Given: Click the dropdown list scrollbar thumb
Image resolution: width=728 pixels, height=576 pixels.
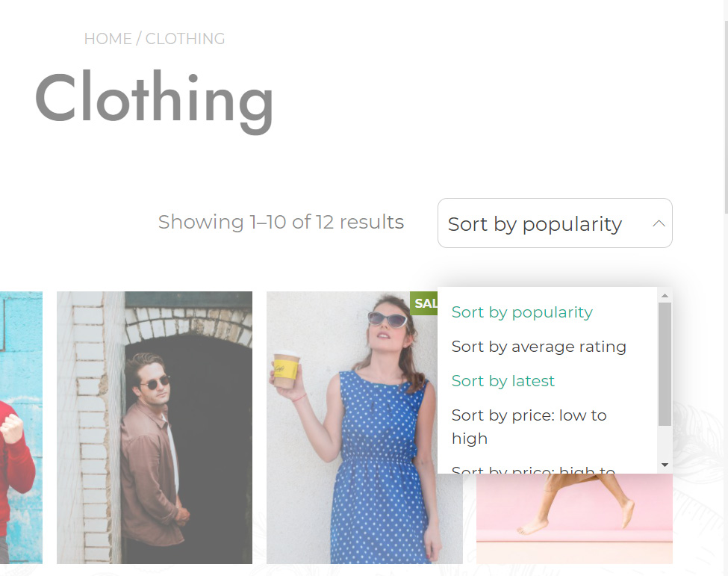Looking at the screenshot, I should coord(665,364).
